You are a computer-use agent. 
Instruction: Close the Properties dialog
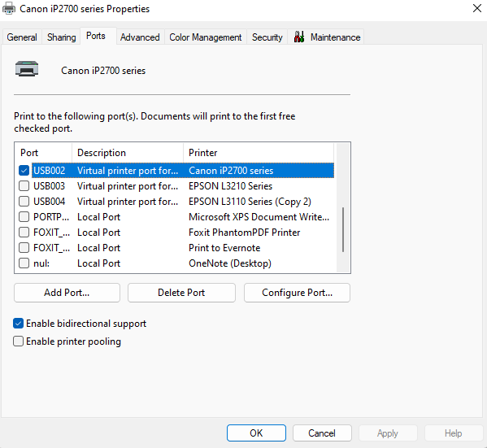477,8
